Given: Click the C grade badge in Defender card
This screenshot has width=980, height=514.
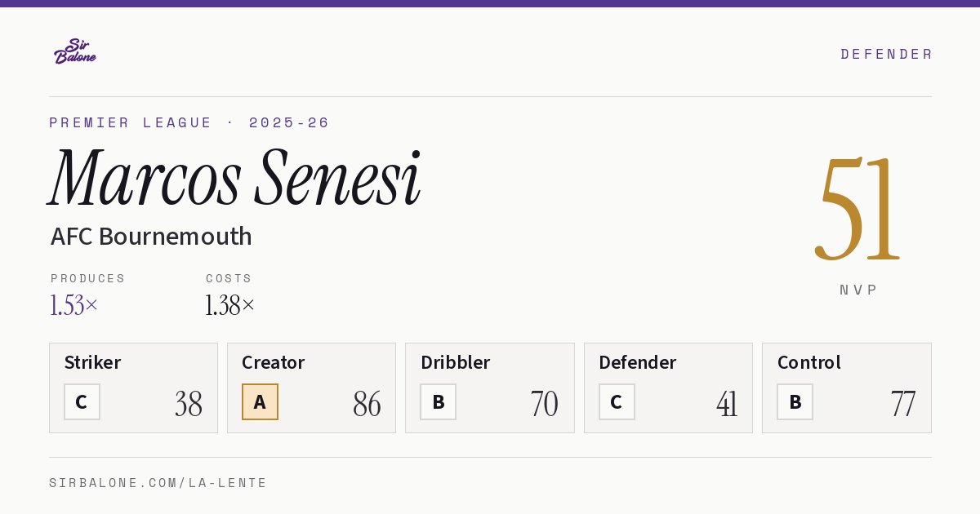Looking at the screenshot, I should click(x=617, y=401).
